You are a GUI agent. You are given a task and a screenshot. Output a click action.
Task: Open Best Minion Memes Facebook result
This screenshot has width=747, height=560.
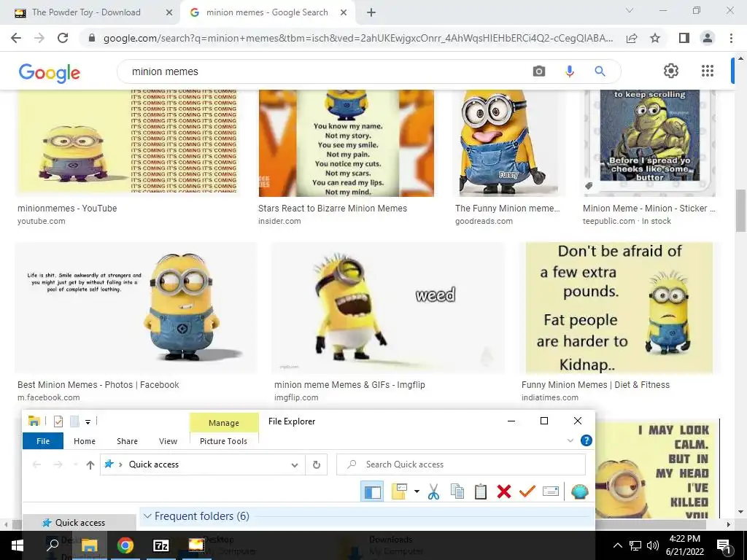[98, 385]
